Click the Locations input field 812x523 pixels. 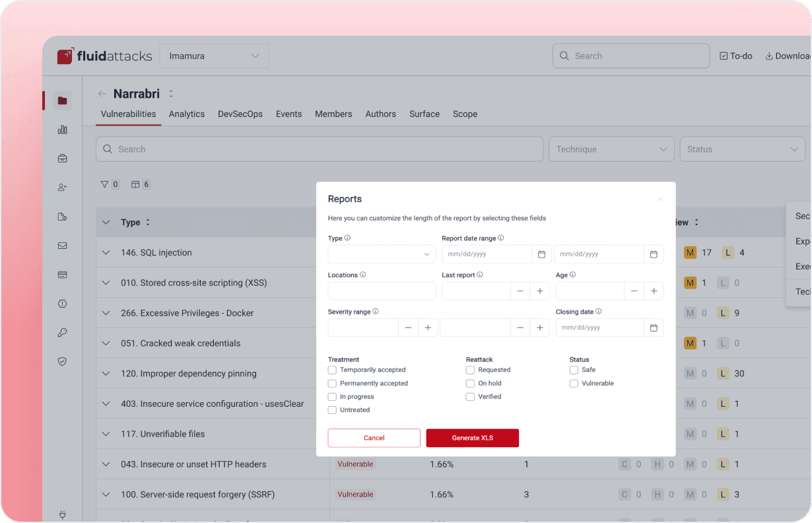(x=382, y=291)
